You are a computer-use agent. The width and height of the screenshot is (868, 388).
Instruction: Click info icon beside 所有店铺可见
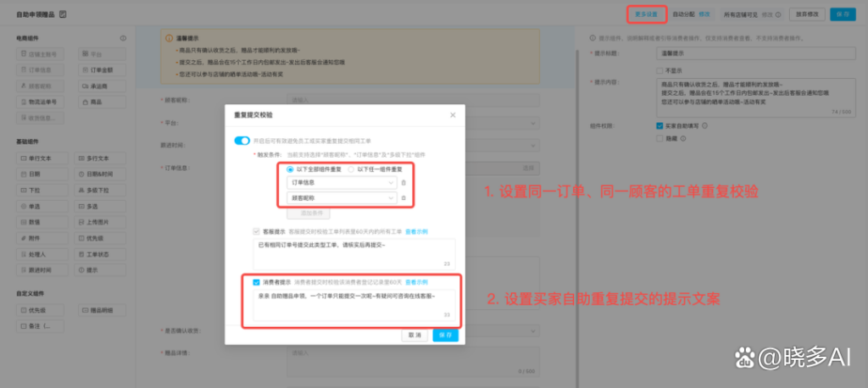click(x=778, y=15)
